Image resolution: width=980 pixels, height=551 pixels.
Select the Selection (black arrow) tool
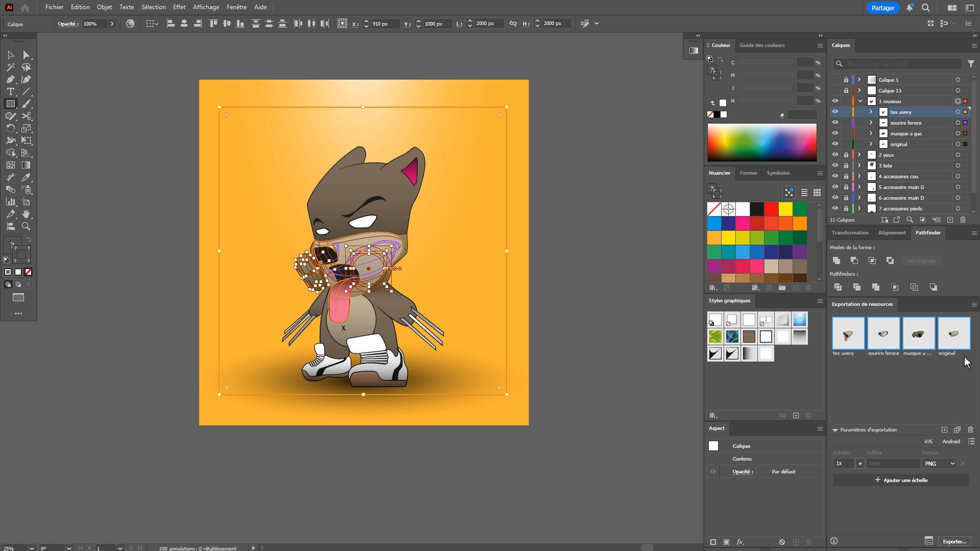[x=10, y=55]
